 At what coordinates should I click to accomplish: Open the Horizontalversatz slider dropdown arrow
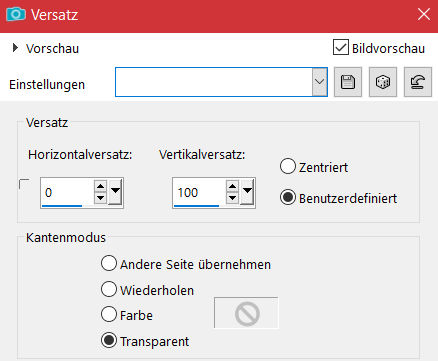[x=115, y=192]
